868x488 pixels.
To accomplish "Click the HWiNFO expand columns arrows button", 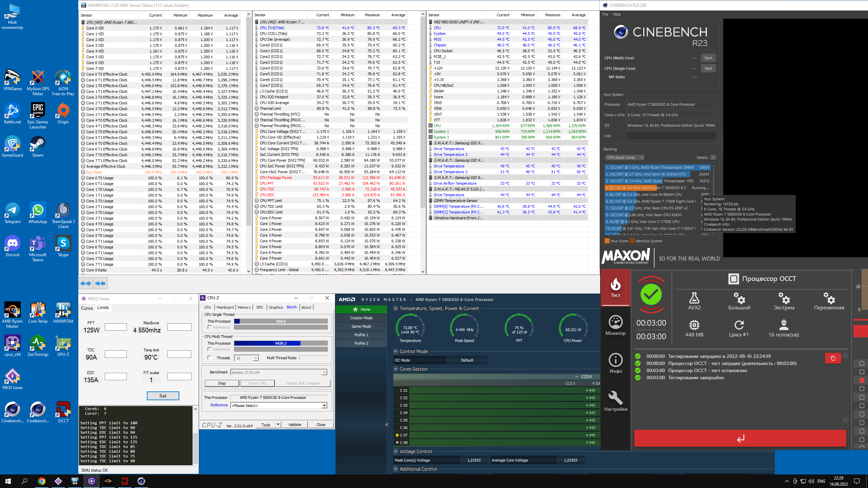I will [x=86, y=283].
